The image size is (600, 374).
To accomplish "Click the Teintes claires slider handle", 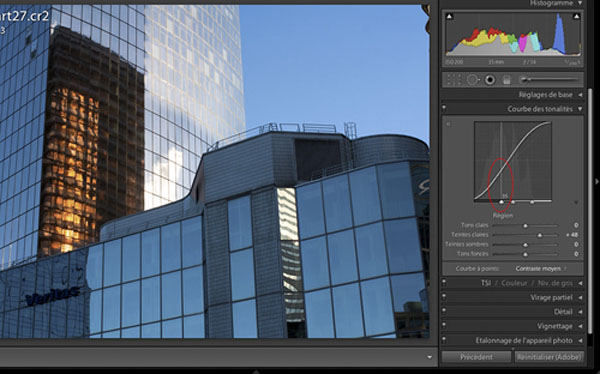I will pos(540,235).
